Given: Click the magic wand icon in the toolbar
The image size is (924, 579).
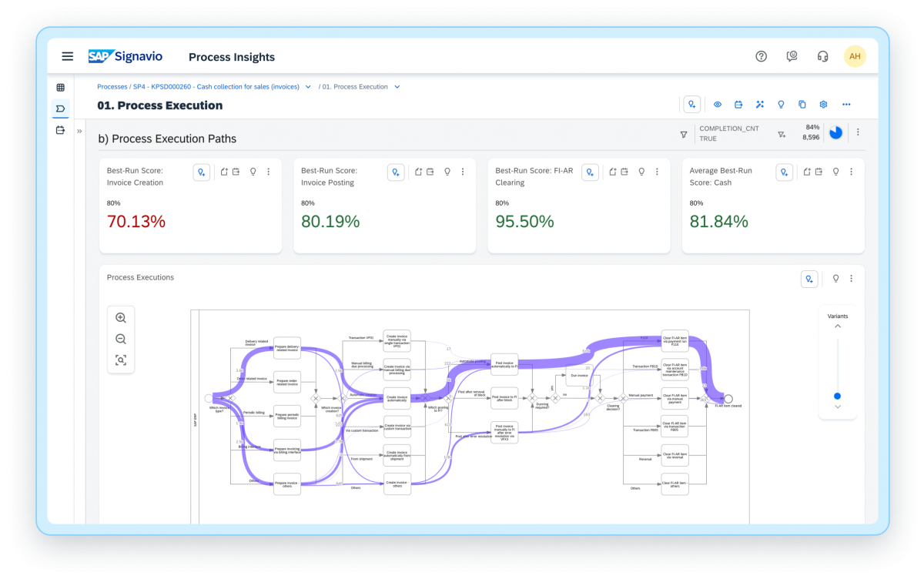Looking at the screenshot, I should pos(760,104).
